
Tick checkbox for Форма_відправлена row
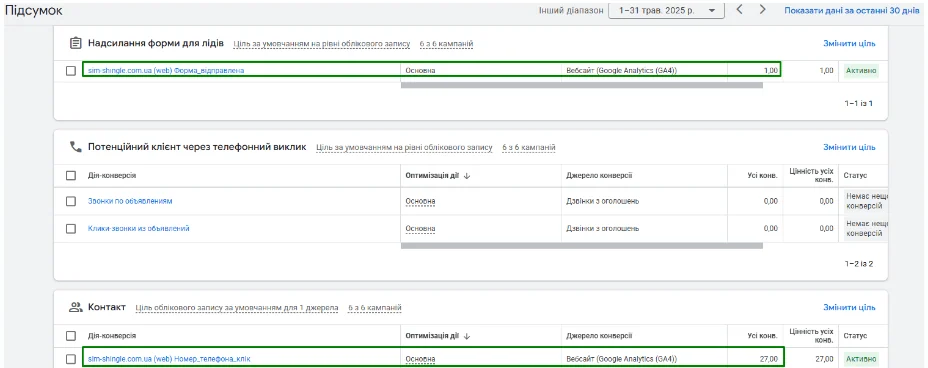71,70
